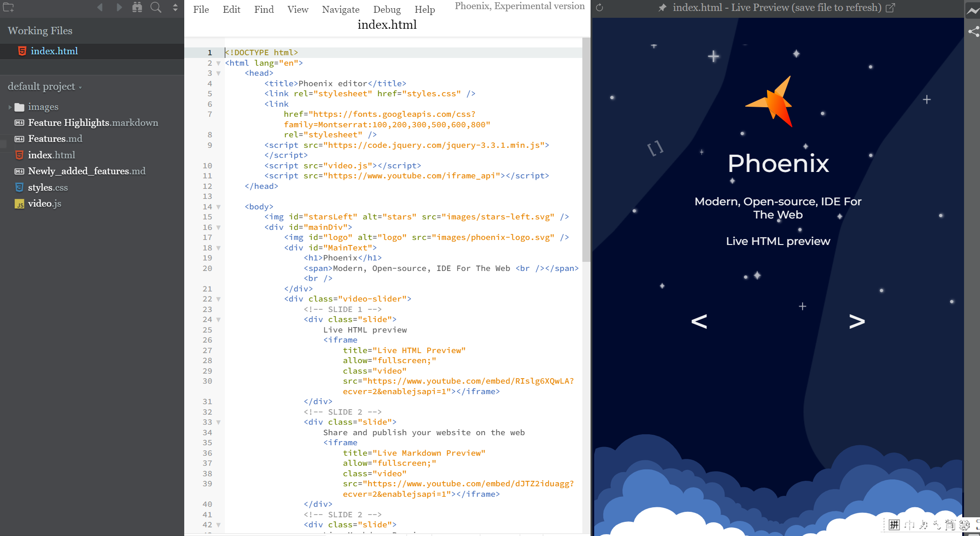
Task: Click the IME half-moon width icon
Action: pos(924,525)
